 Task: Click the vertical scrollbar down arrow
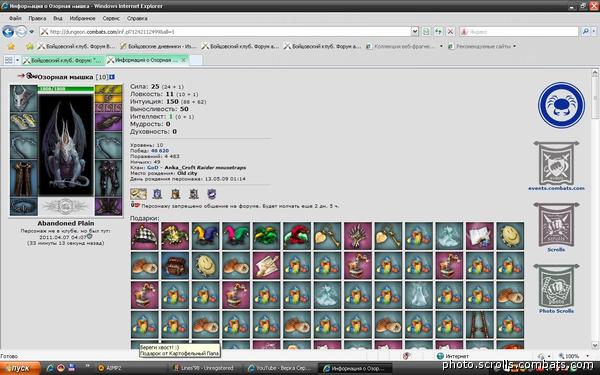pos(595,345)
